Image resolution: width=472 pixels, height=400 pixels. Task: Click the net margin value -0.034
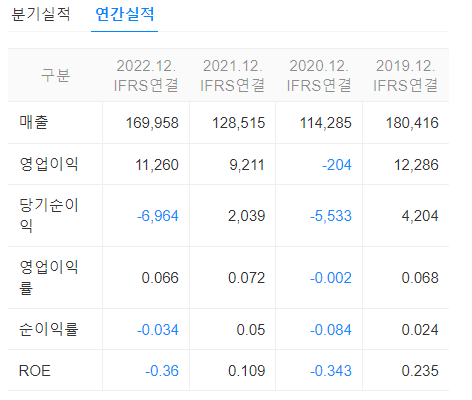pos(158,330)
